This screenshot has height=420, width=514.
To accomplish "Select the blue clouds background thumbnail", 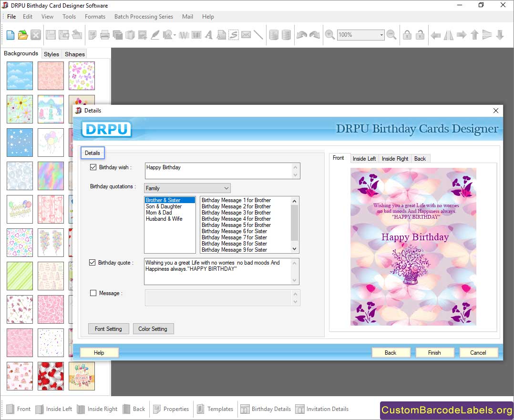I will coord(20,76).
